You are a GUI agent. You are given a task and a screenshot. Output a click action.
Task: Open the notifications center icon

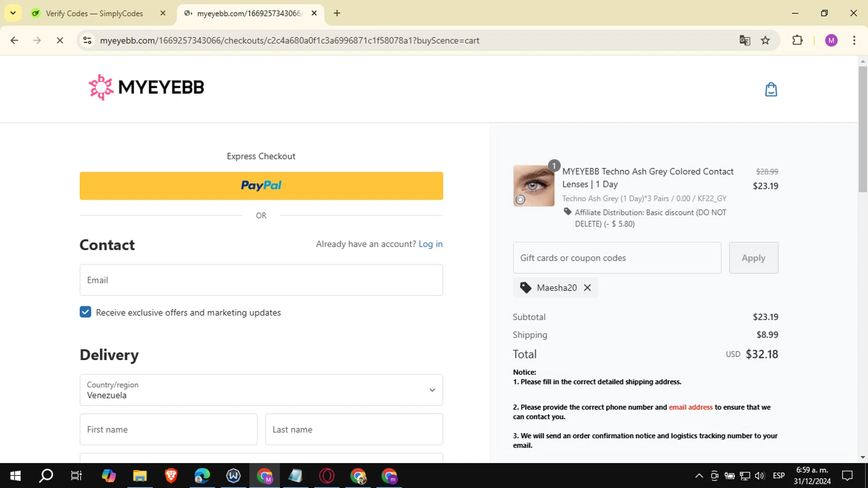coord(848,476)
